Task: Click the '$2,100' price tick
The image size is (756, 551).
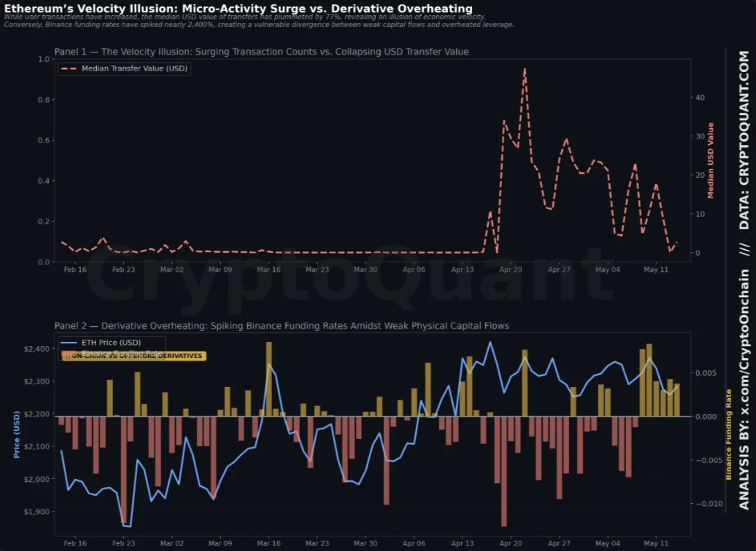Action: (37, 446)
